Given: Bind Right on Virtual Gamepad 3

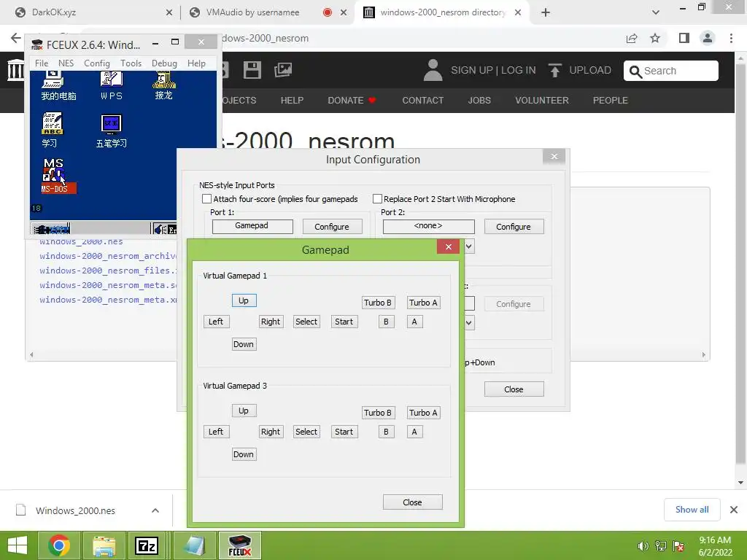Looking at the screenshot, I should pos(271,432).
